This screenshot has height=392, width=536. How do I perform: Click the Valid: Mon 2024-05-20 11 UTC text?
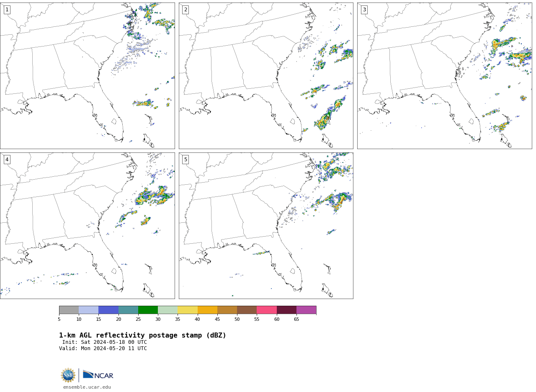pyautogui.click(x=103, y=348)
